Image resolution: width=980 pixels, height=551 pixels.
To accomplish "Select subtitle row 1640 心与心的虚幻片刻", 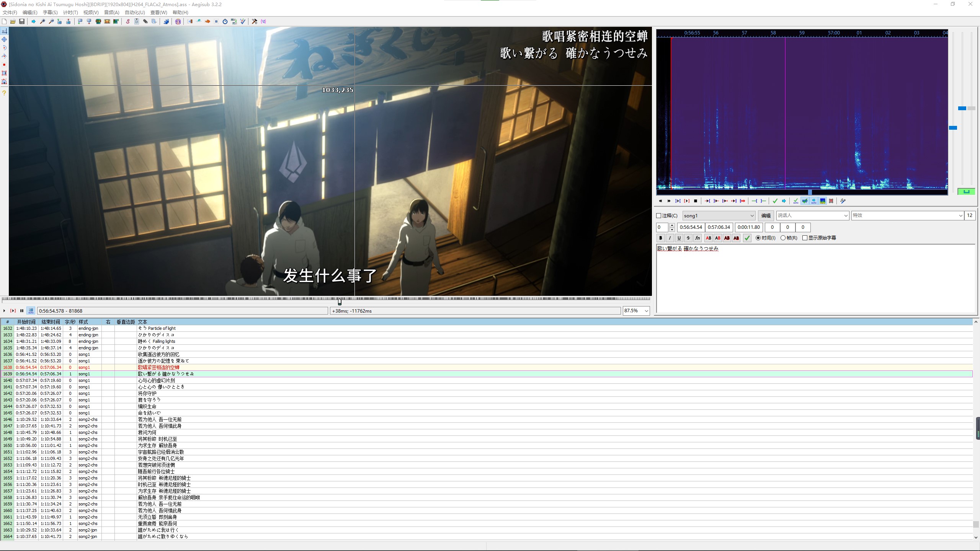I will [x=486, y=380].
